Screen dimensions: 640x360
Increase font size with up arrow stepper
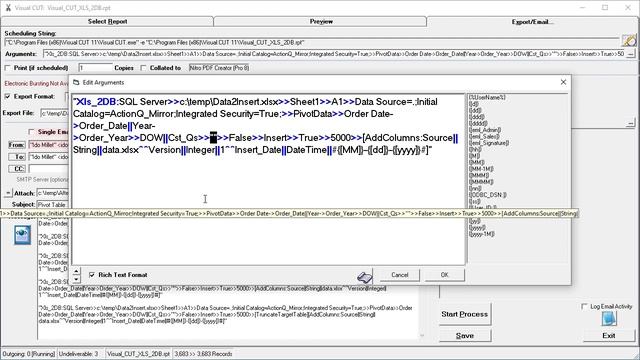click(76, 271)
